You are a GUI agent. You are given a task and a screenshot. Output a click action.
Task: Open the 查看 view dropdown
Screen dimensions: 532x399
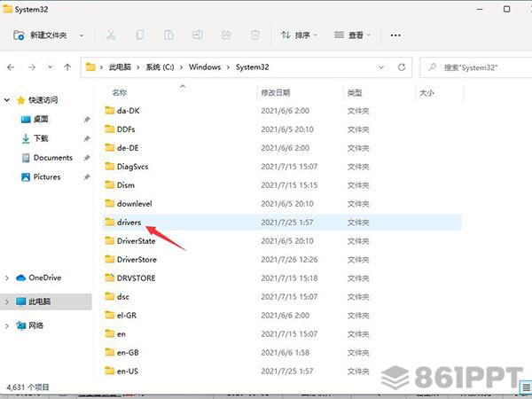pos(352,35)
